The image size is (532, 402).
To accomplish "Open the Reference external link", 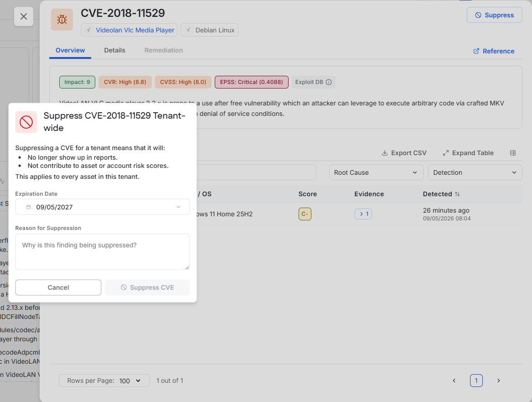I will [494, 51].
